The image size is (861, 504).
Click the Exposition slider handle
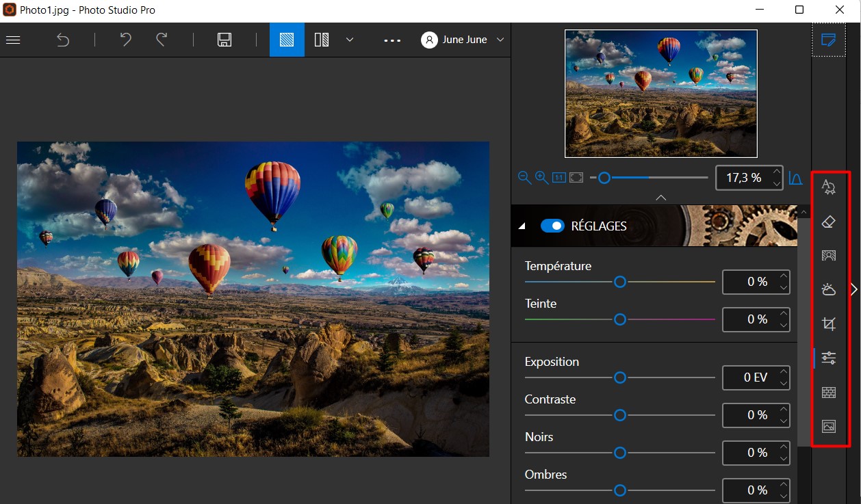(620, 377)
